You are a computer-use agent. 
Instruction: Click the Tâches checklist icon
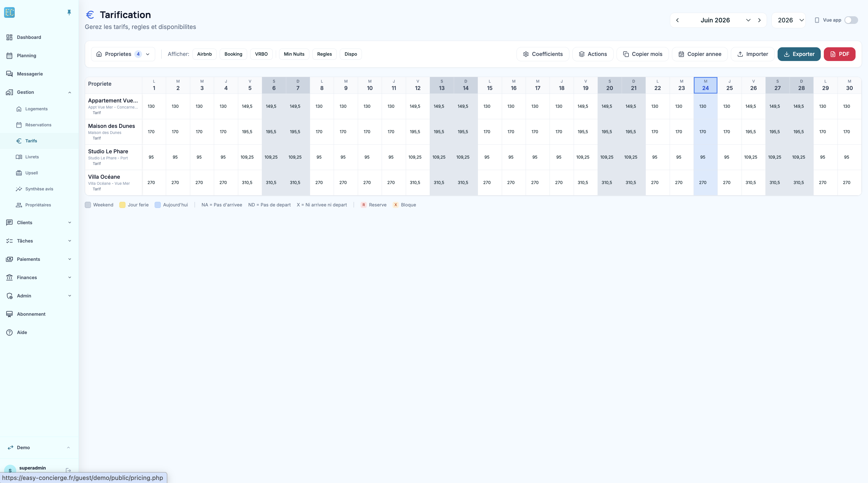pos(9,241)
